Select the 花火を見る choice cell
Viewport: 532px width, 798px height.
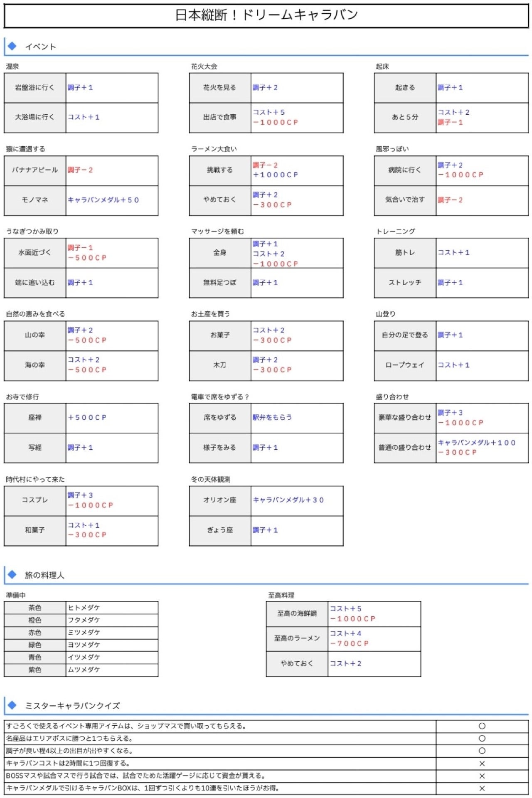pyautogui.click(x=220, y=88)
